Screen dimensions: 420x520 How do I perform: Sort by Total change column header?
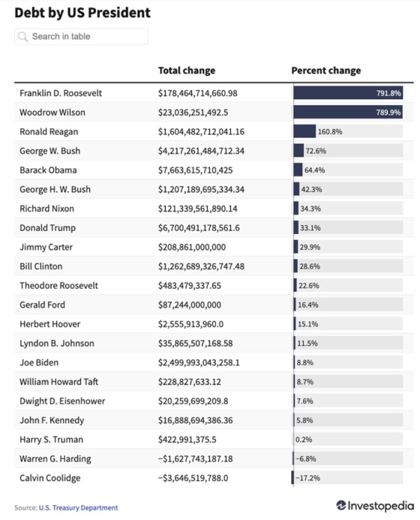(187, 71)
